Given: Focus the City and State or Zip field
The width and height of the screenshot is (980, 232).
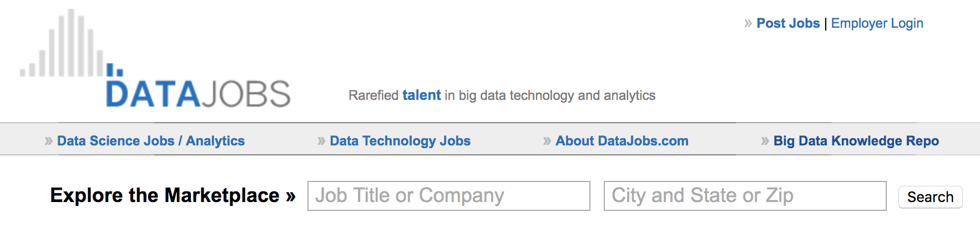Looking at the screenshot, I should tap(745, 196).
